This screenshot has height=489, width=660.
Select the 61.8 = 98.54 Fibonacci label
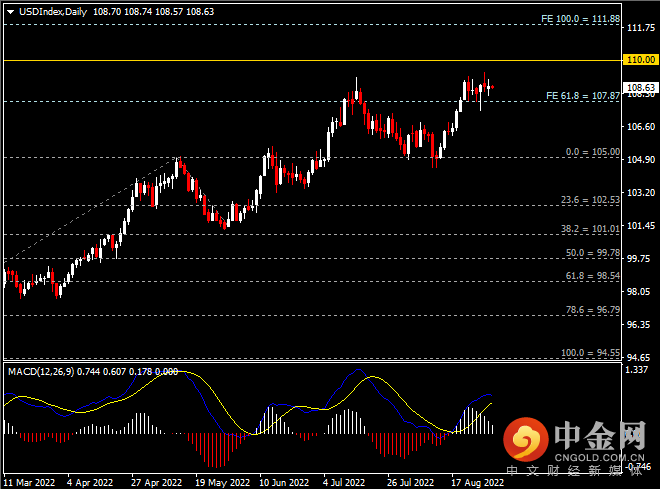[x=593, y=276]
